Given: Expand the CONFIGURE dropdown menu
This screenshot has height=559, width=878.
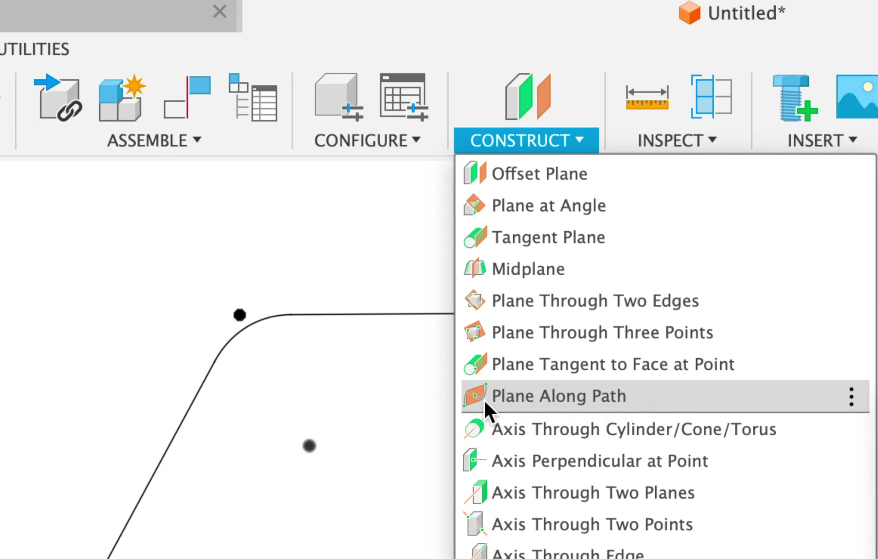Looking at the screenshot, I should 367,141.
